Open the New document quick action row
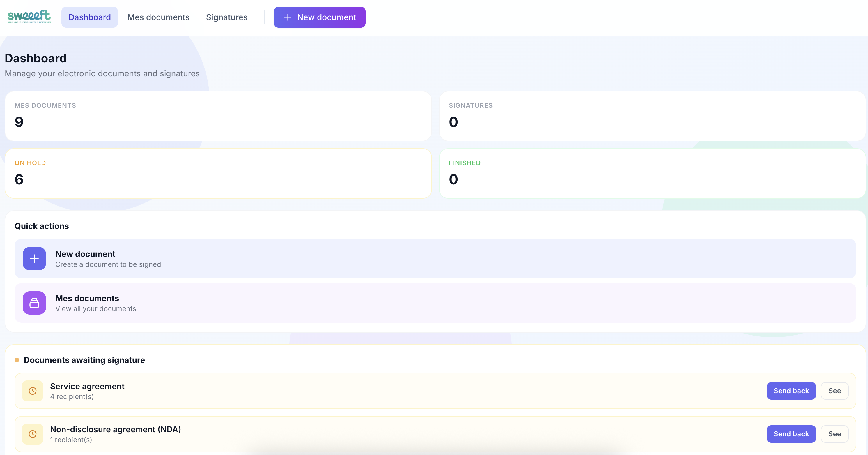The image size is (868, 455). point(435,259)
